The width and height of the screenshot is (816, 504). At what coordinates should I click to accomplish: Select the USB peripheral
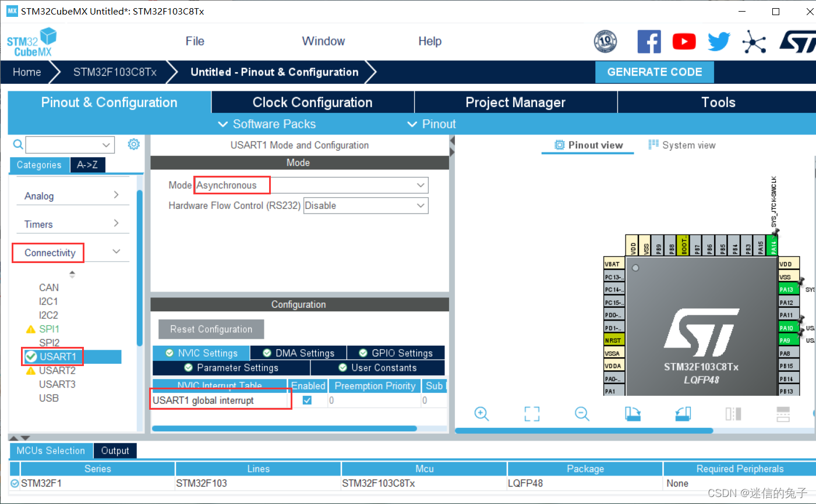49,398
